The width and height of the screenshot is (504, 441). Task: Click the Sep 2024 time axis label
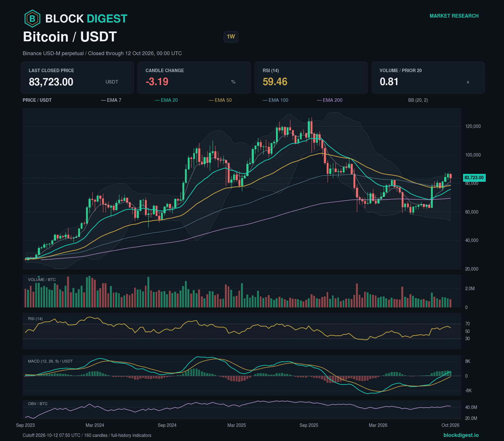point(167,425)
